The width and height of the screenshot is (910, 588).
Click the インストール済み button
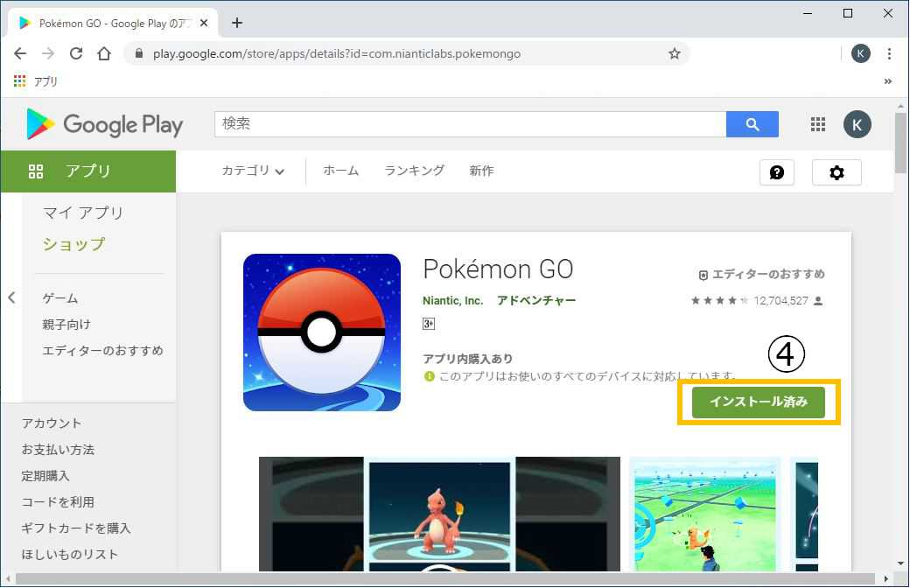pos(758,402)
